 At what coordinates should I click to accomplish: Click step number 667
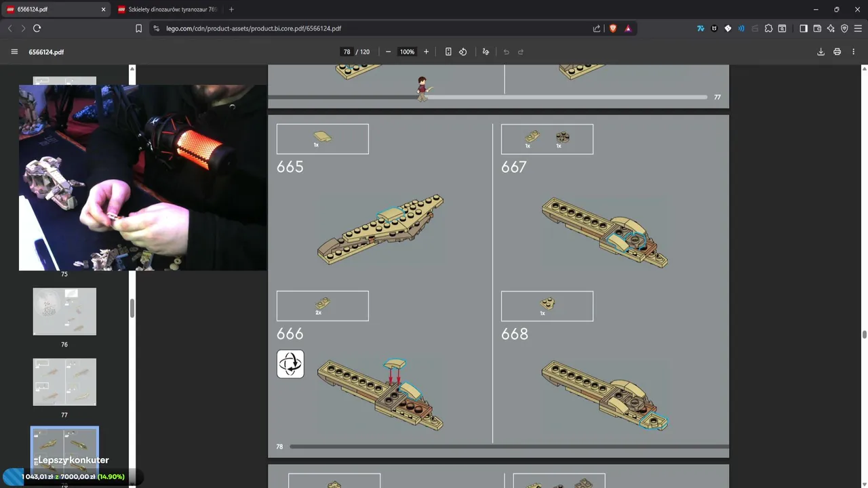514,167
